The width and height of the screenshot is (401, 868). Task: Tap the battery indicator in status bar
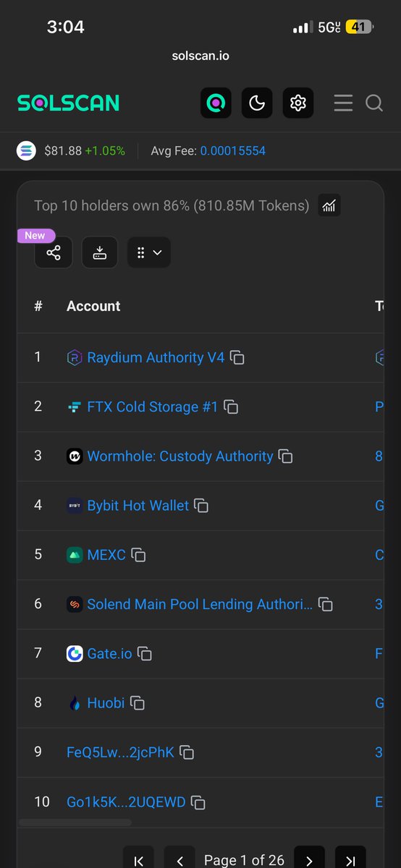[358, 27]
